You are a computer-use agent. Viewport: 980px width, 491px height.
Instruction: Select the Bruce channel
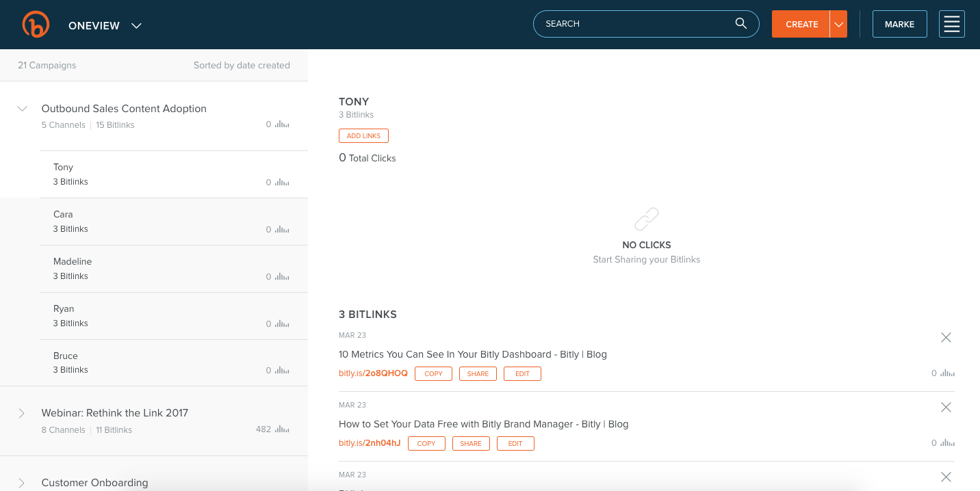tap(174, 362)
